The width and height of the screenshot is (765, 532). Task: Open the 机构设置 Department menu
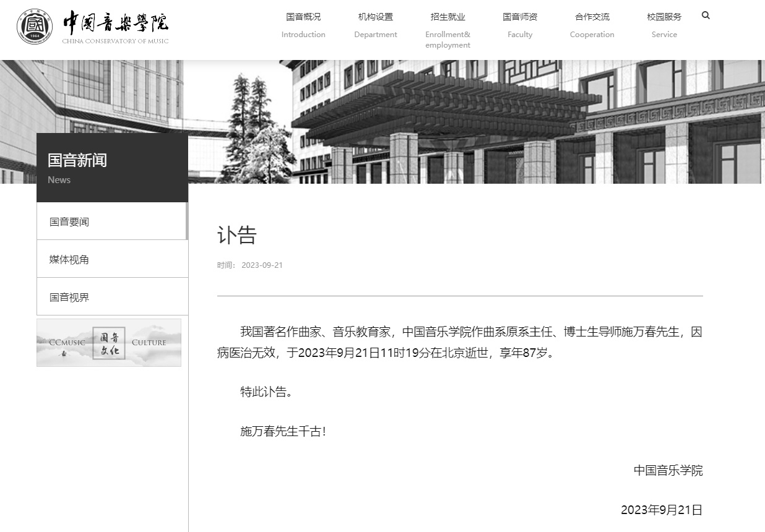(375, 25)
